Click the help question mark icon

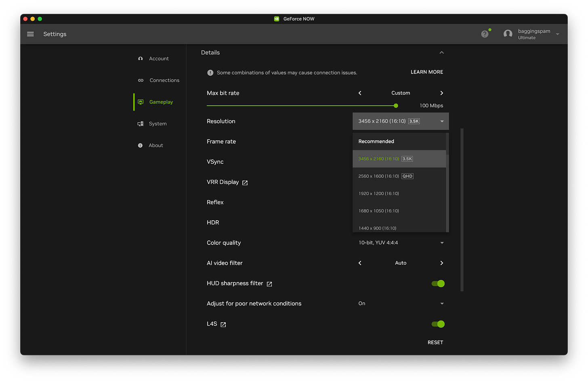pyautogui.click(x=485, y=34)
